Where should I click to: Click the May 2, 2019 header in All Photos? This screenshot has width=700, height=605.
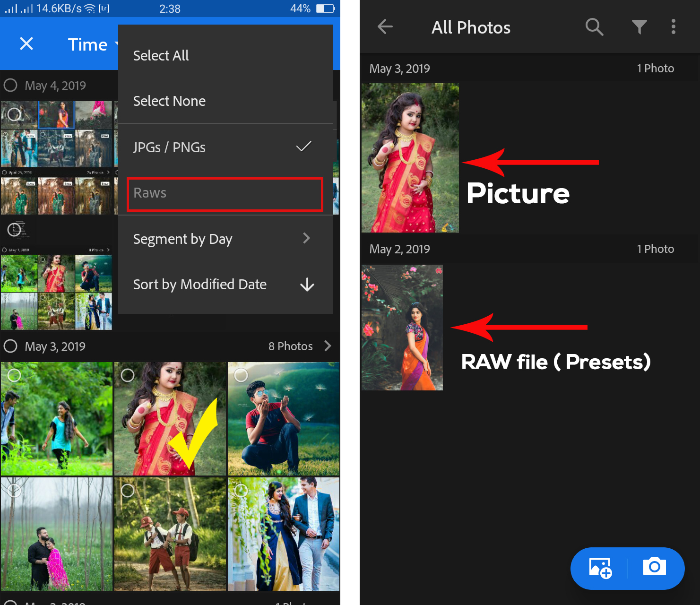(400, 249)
